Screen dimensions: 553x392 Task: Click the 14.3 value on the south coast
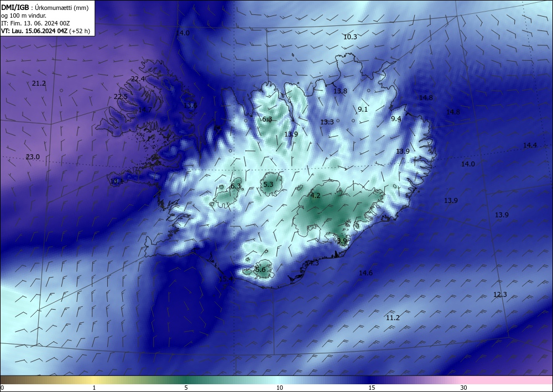(312, 263)
